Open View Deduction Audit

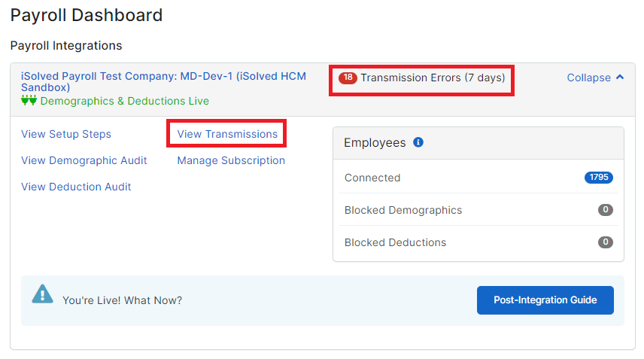coord(76,187)
